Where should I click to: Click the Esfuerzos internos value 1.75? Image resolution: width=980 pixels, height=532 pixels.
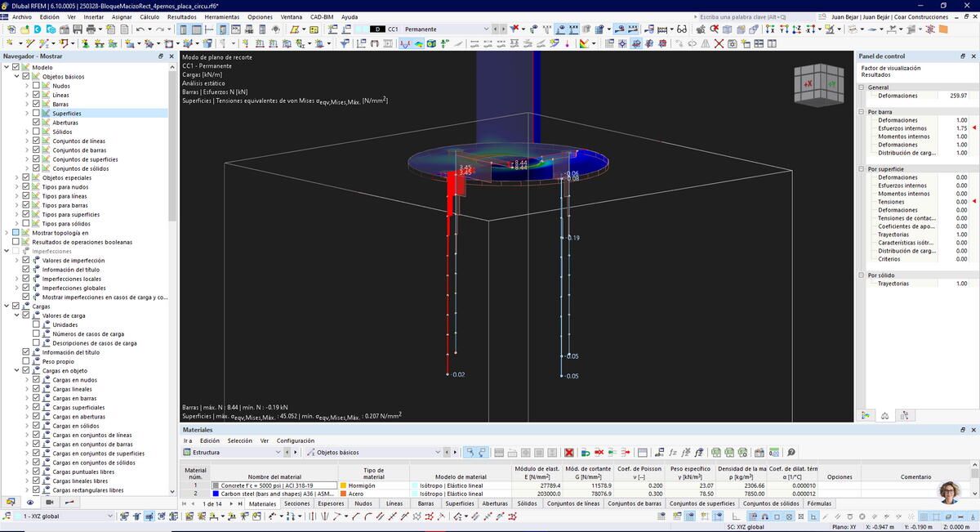pos(961,128)
